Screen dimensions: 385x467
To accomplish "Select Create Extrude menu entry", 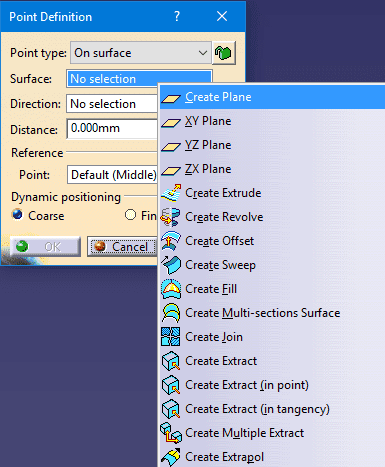I will coord(272,193).
